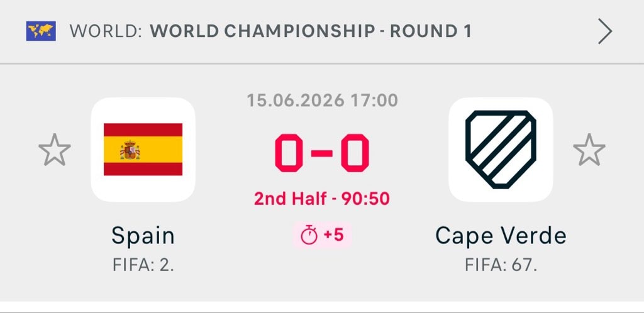
Task: Click the away score digit 0
Action: 355,153
